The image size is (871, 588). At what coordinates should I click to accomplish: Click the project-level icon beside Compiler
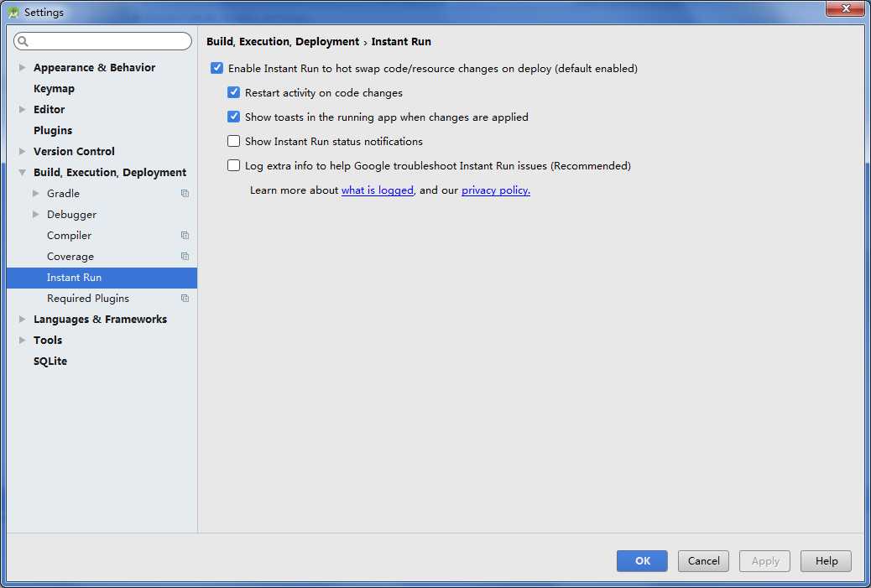tap(185, 236)
